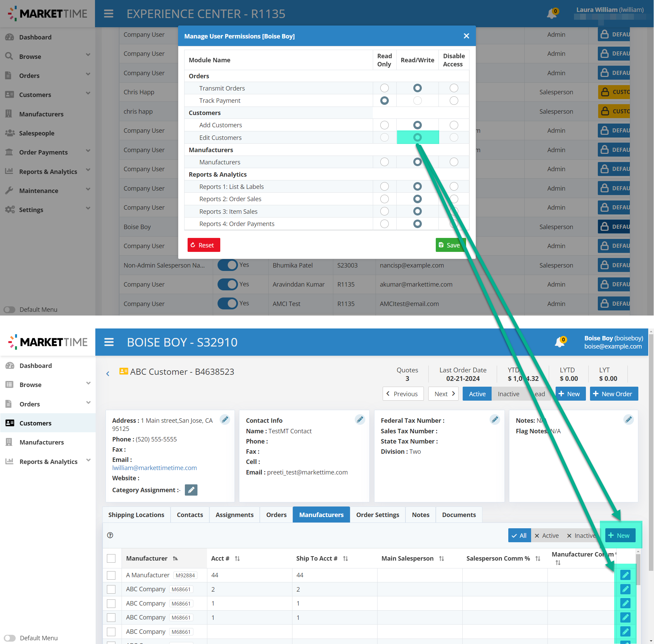Open the Category Assignment edit pencil button
Screen dimensions: 654x644
tap(191, 490)
